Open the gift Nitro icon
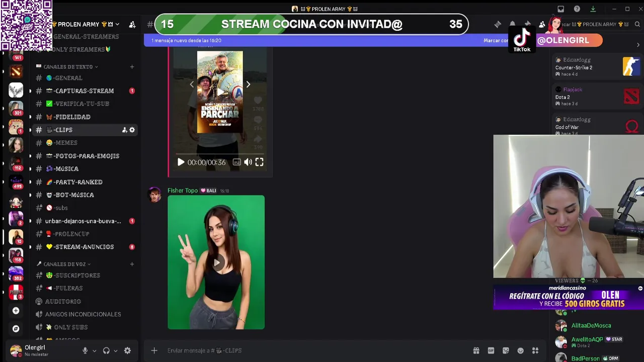This screenshot has height=362, width=644. click(476, 350)
